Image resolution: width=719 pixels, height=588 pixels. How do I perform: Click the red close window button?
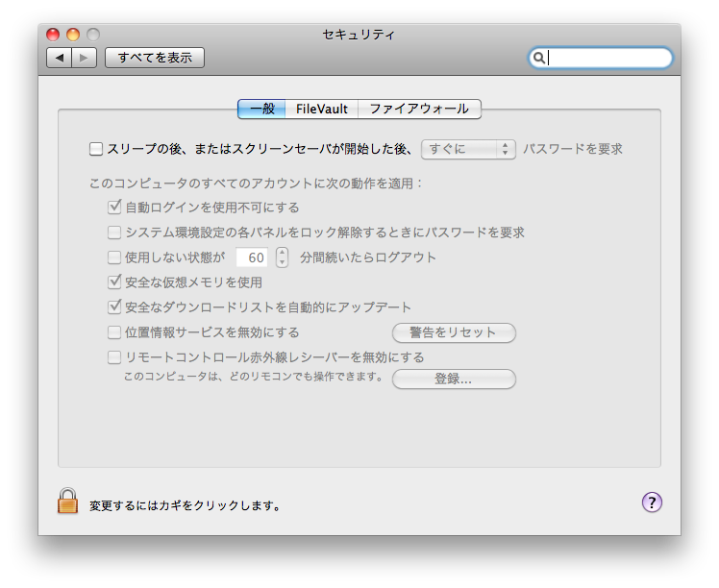[53, 35]
